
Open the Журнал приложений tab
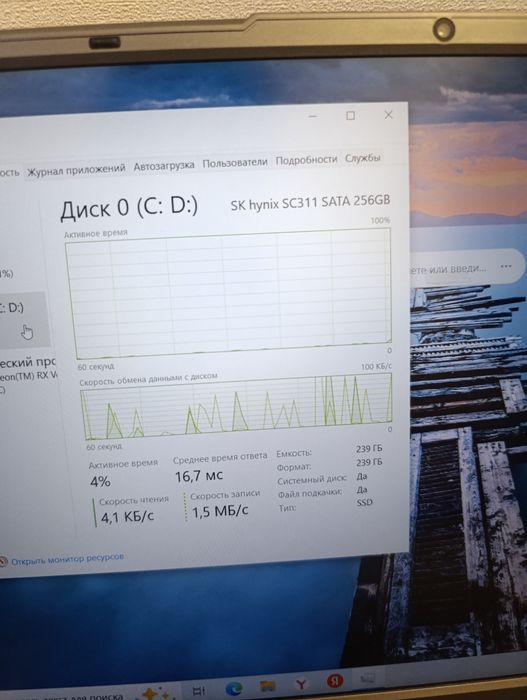pyautogui.click(x=76, y=170)
